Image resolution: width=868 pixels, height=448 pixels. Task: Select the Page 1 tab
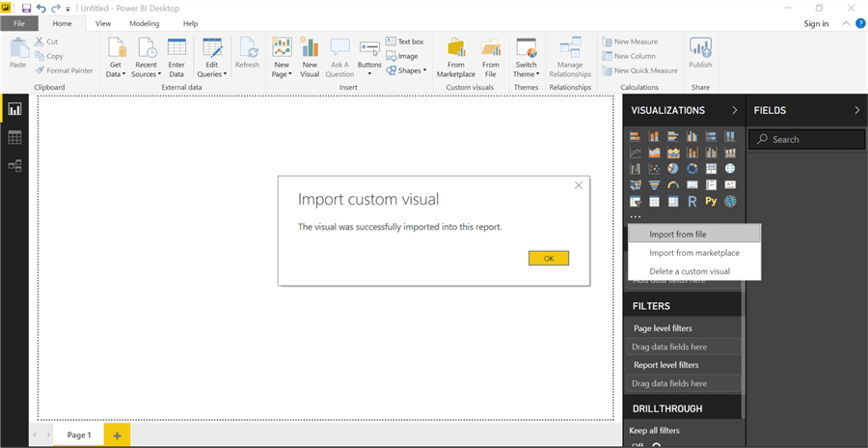(x=79, y=435)
